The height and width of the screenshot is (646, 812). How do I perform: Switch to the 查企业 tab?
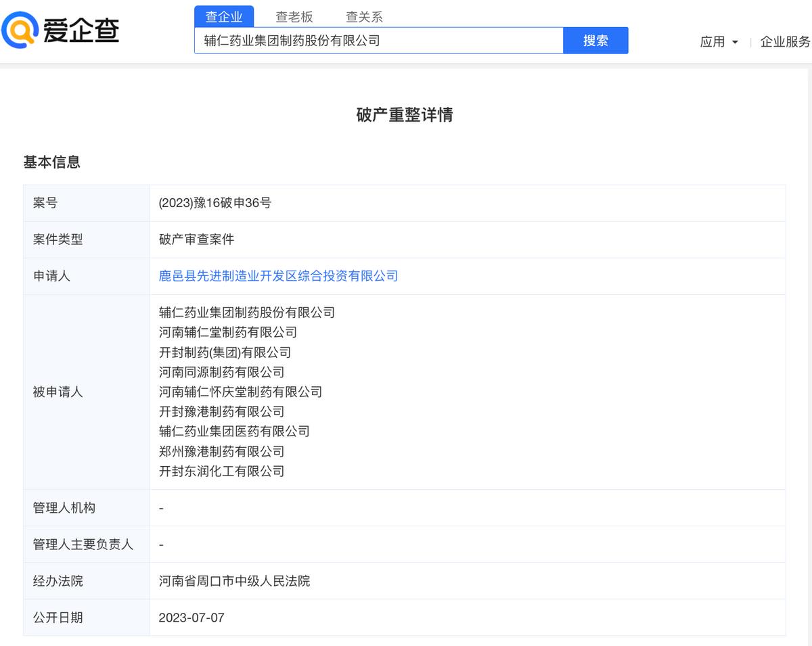point(224,17)
